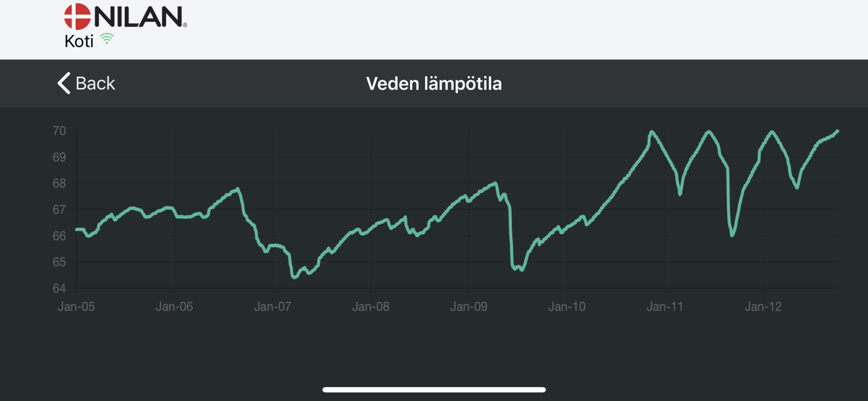Click the chart line's final rightmost point

[837, 132]
